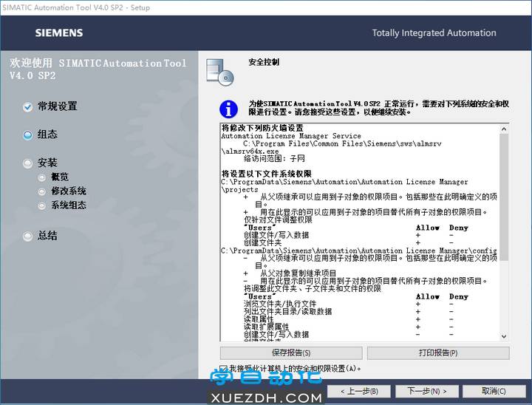Click the blue information icon

pos(228,109)
